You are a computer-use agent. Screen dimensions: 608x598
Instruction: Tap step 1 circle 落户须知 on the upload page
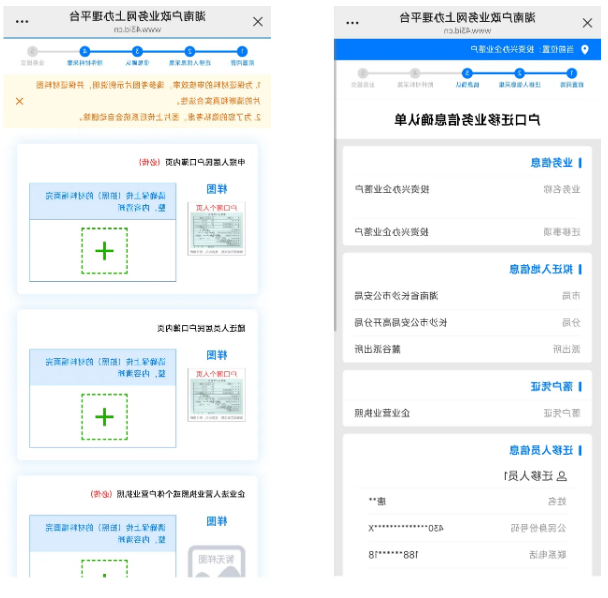click(x=242, y=51)
